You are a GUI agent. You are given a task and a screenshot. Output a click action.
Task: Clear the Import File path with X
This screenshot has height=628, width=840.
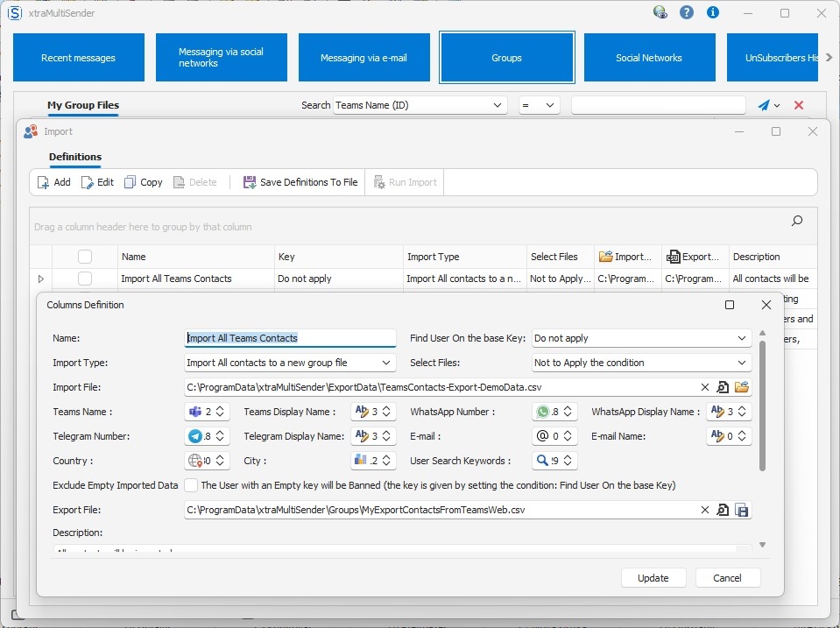(705, 387)
